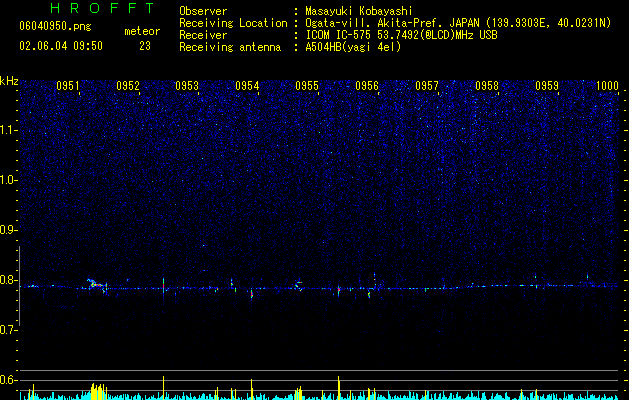Click the 0952 time marker
The height and width of the screenshot is (400, 629).
pos(128,86)
